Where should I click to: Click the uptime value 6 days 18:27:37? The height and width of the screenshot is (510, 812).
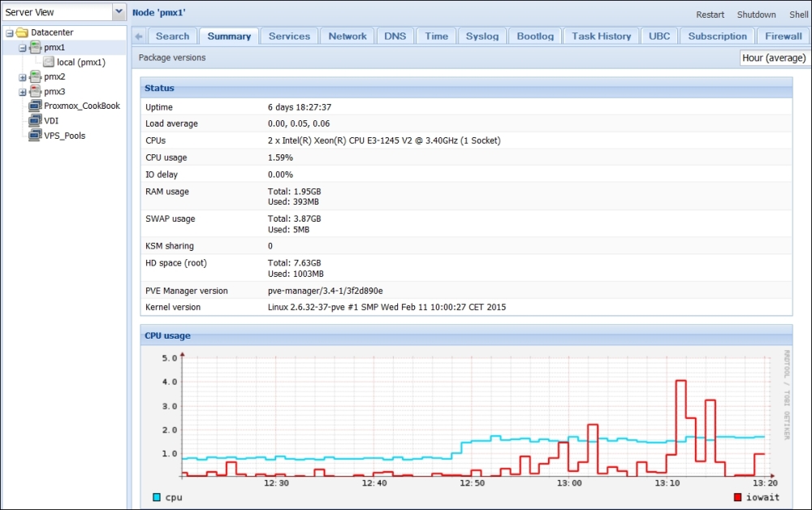[300, 107]
